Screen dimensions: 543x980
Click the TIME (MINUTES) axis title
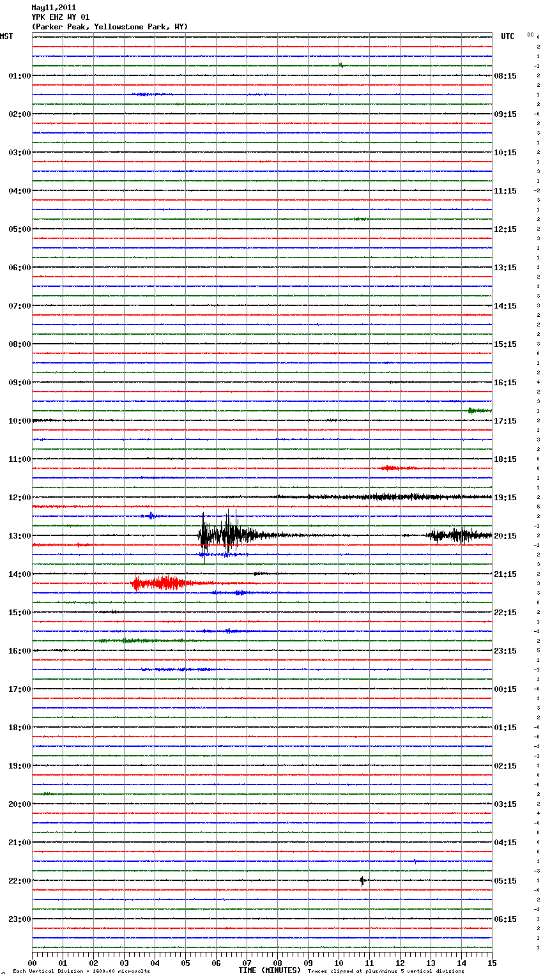270,970
